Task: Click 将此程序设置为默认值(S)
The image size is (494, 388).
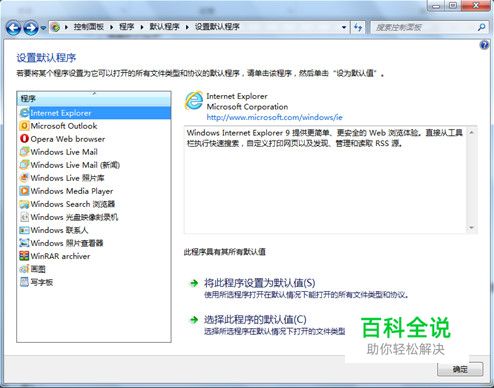Action: click(259, 283)
